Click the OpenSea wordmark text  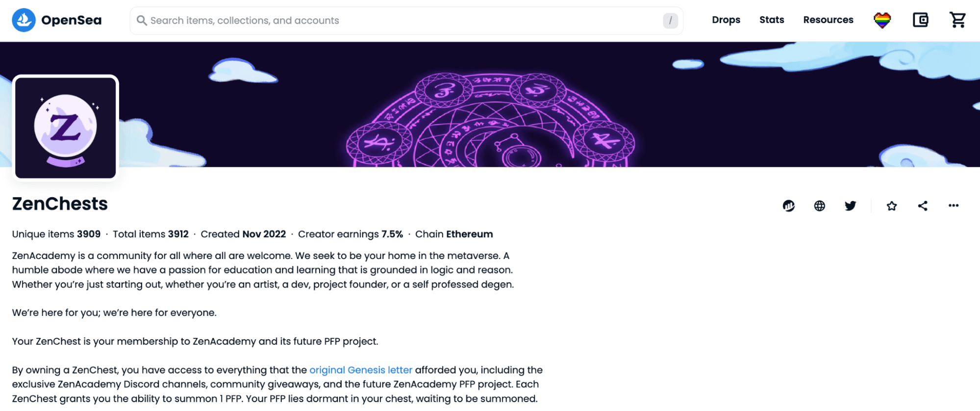click(x=72, y=20)
